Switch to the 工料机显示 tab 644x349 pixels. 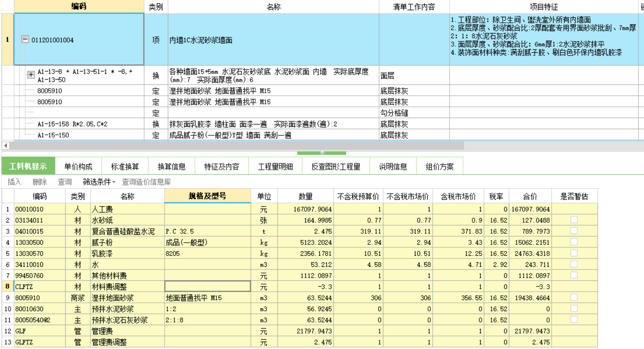(x=28, y=166)
